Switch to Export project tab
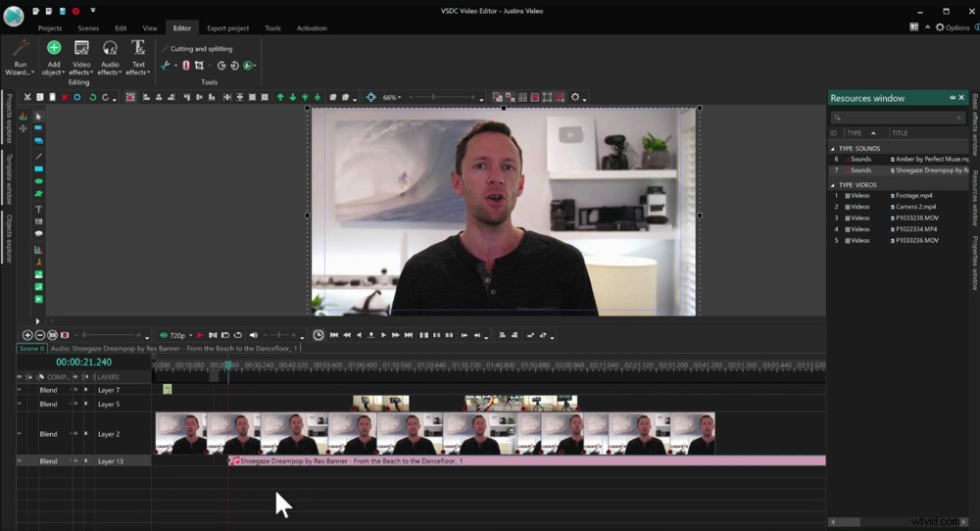 pos(227,28)
